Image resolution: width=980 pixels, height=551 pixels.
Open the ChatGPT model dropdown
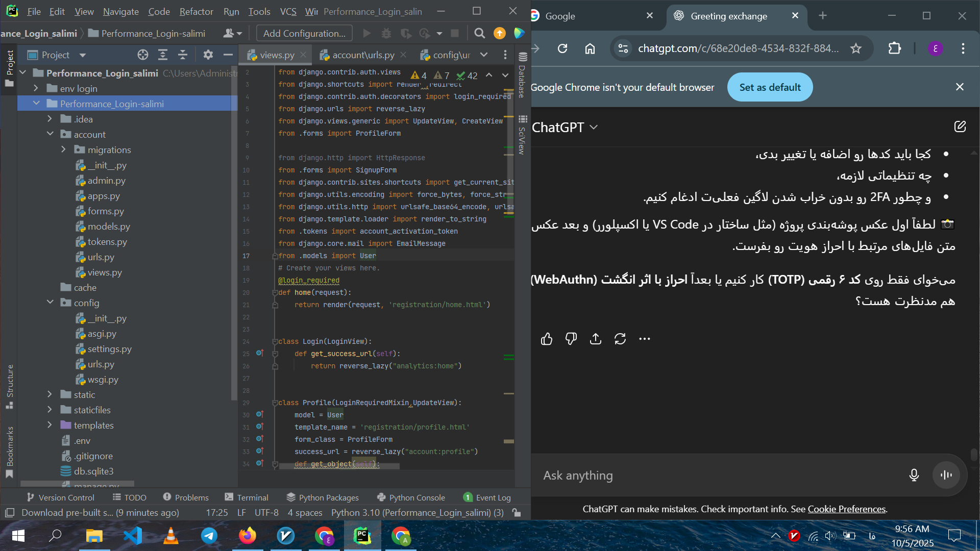tap(565, 128)
